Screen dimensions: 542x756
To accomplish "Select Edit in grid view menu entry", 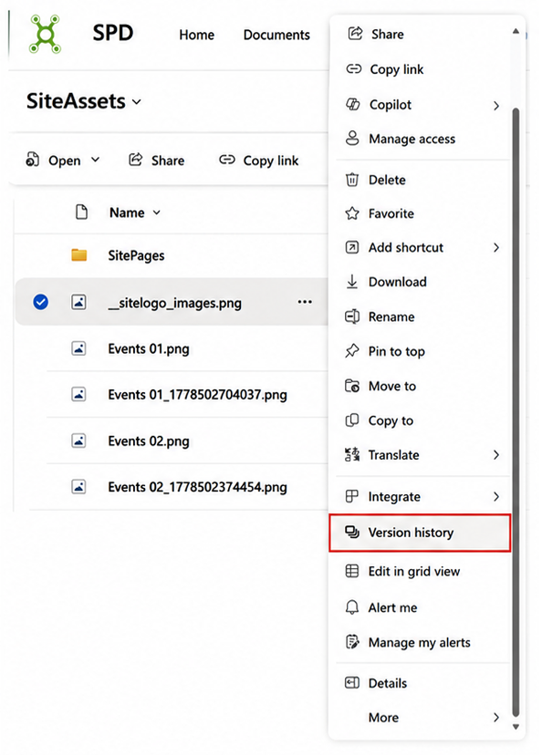I will tap(420, 572).
